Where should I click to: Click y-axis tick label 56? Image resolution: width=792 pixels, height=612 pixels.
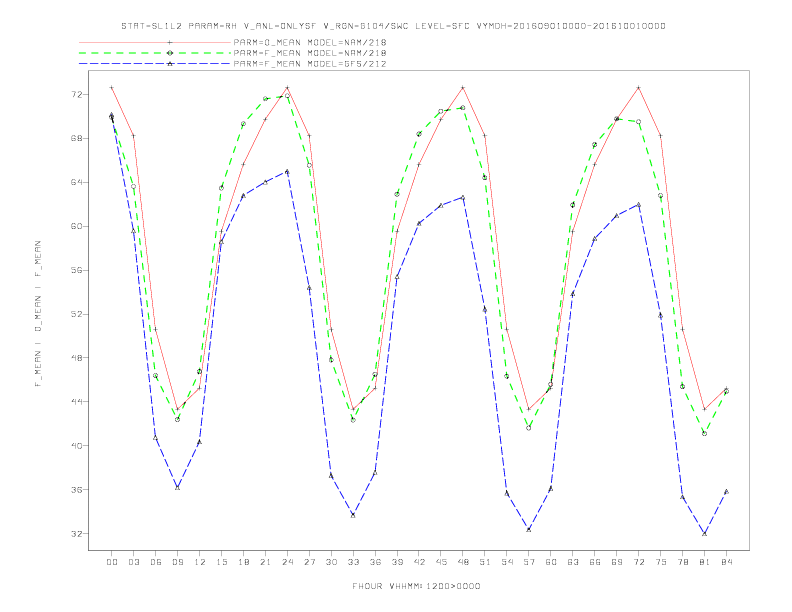coord(77,270)
